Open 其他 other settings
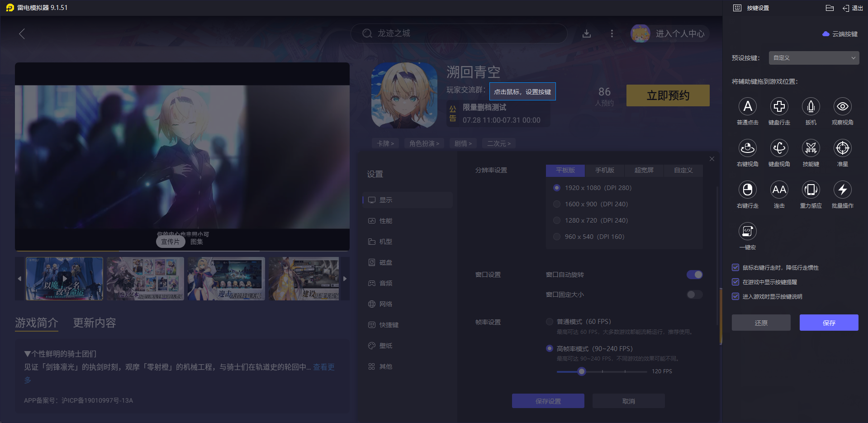This screenshot has height=423, width=868. (408, 366)
